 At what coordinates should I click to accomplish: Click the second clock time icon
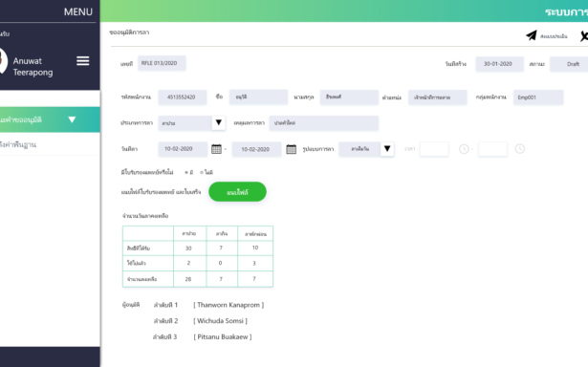(520, 149)
